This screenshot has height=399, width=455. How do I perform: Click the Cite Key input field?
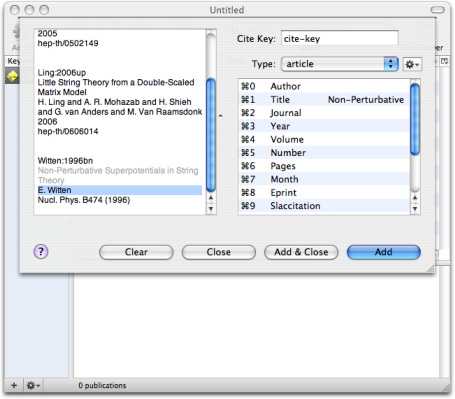(340, 39)
